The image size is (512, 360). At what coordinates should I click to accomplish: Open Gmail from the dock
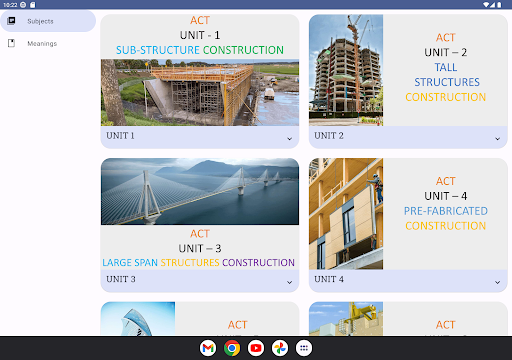click(208, 348)
